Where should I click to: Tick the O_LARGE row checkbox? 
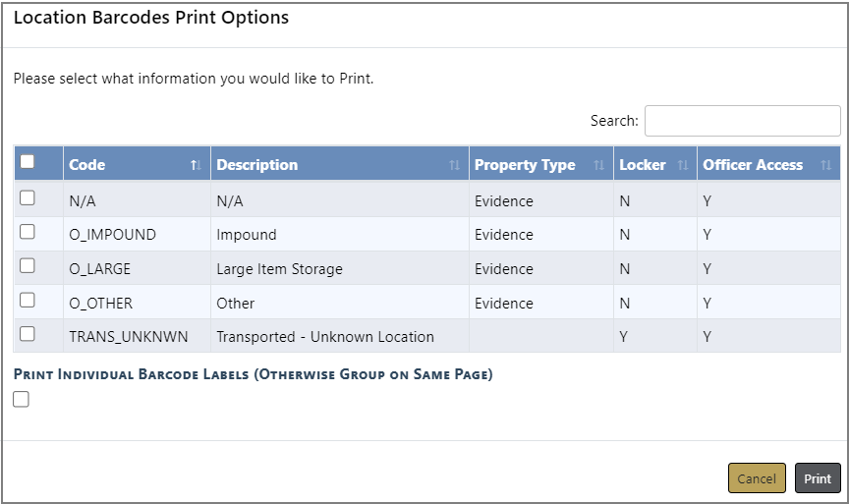(x=28, y=266)
